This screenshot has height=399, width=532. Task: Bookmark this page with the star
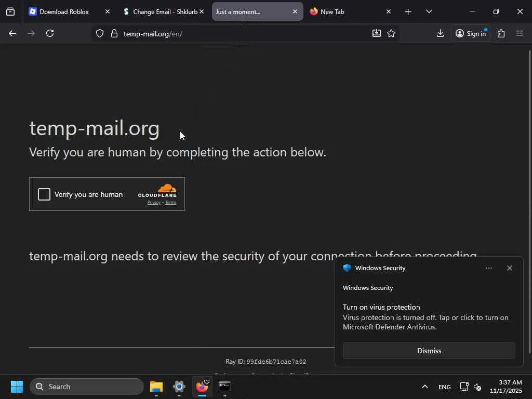pos(391,33)
